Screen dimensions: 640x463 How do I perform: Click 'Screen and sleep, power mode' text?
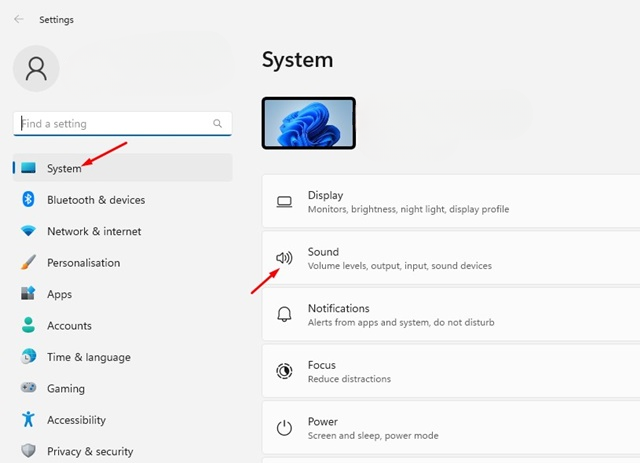(x=373, y=436)
